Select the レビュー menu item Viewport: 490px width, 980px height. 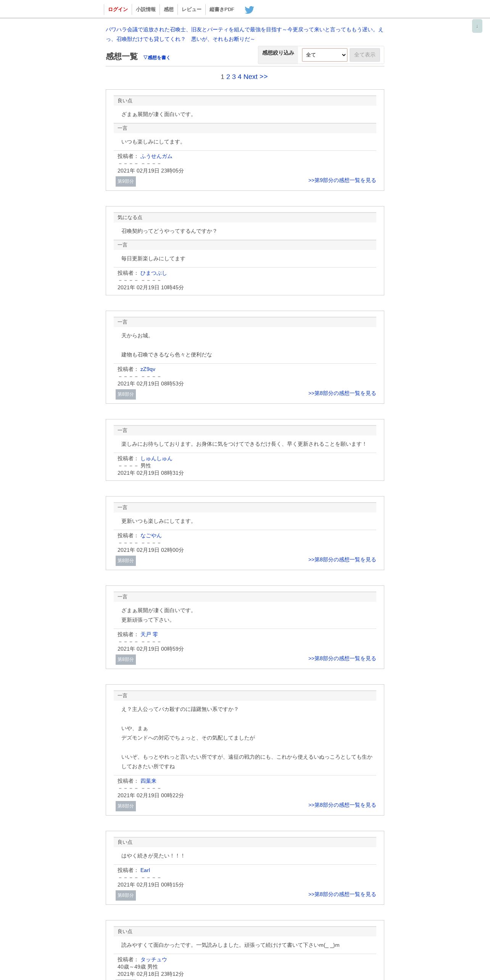(x=192, y=10)
